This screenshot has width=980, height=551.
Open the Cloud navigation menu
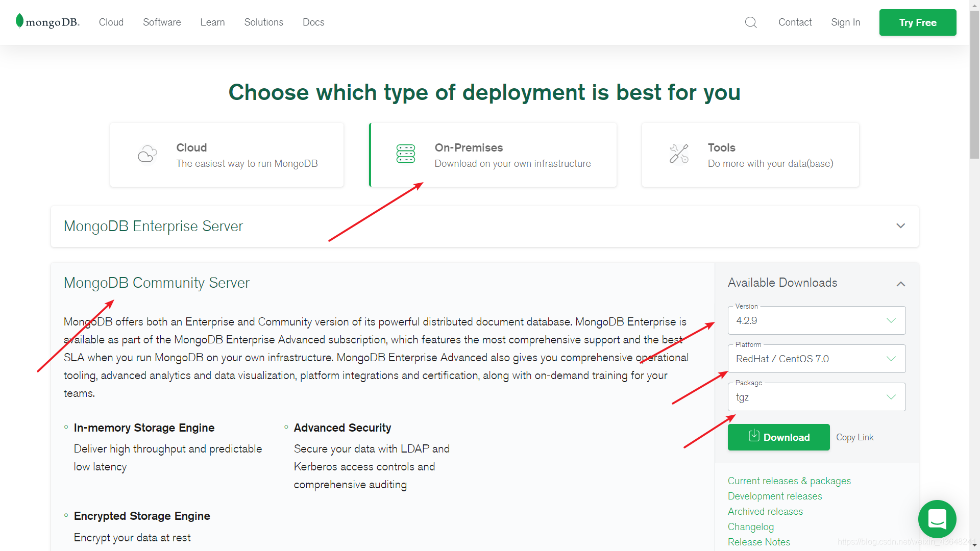(x=111, y=22)
